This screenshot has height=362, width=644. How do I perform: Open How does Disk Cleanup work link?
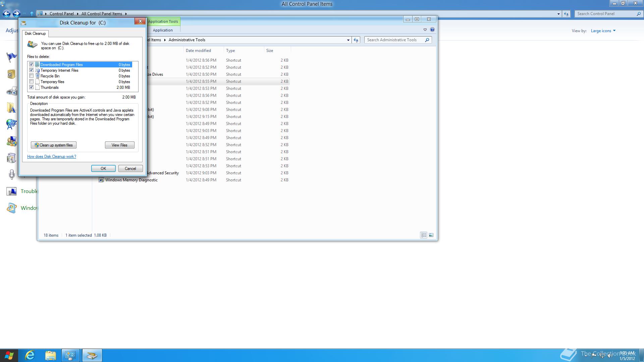[x=52, y=157]
